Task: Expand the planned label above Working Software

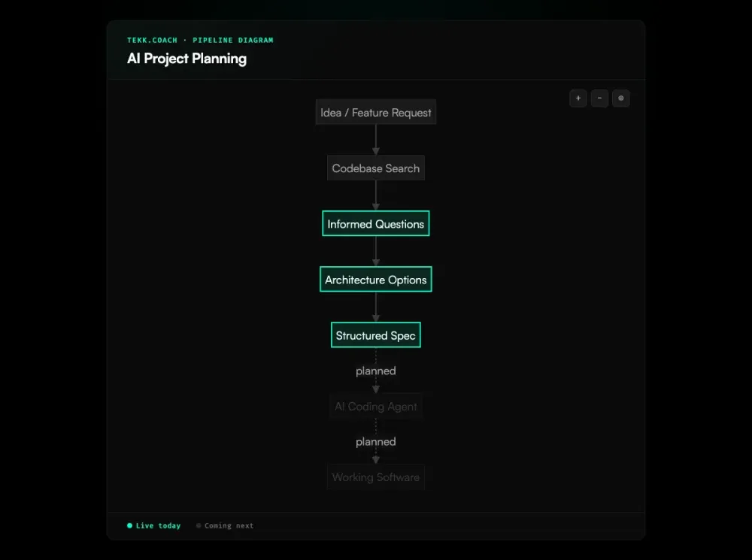Action: pyautogui.click(x=375, y=441)
